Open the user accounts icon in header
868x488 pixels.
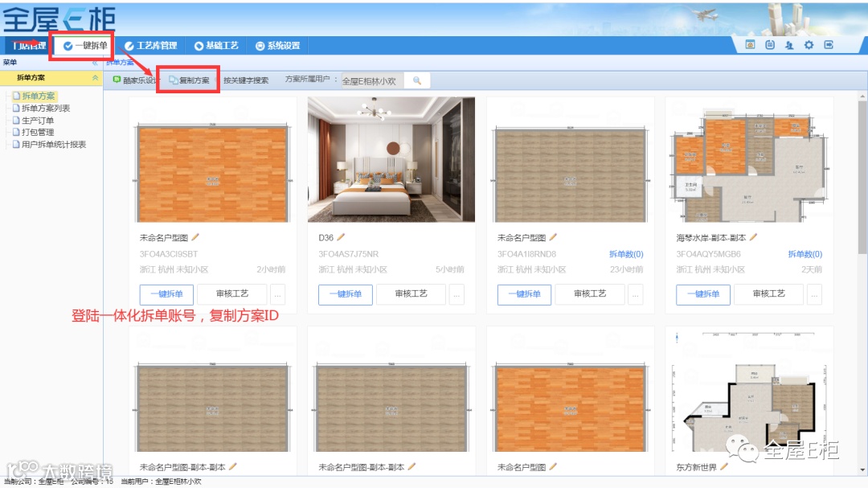tap(789, 45)
